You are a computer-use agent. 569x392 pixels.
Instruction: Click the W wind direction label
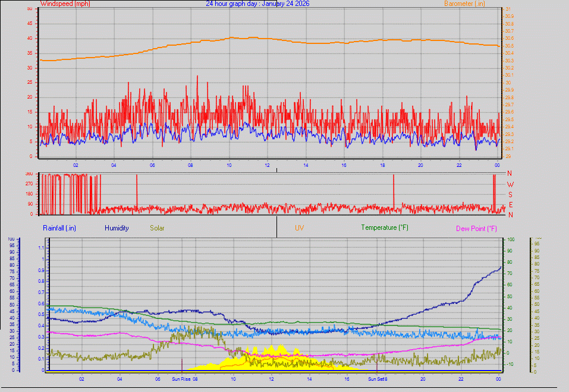(x=510, y=185)
